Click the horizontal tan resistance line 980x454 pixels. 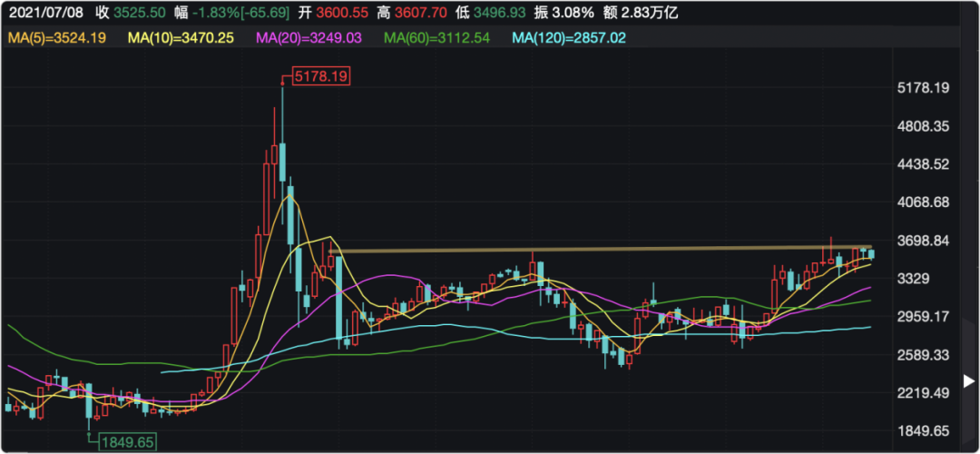pyautogui.click(x=599, y=249)
